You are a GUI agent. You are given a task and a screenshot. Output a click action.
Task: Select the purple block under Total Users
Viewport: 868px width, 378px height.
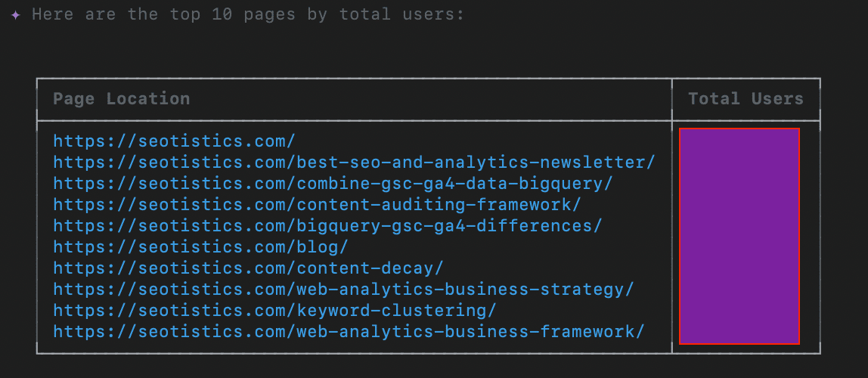739,236
